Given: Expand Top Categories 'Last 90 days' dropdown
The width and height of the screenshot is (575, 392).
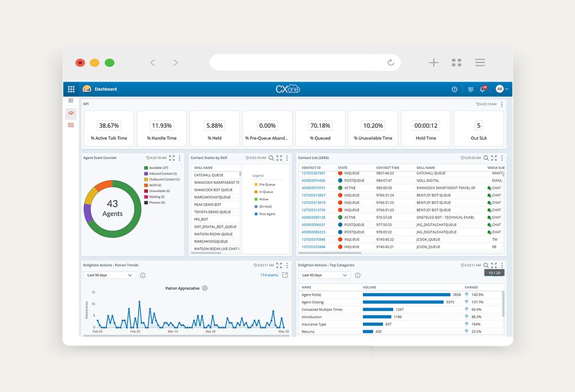Looking at the screenshot, I should [x=324, y=275].
